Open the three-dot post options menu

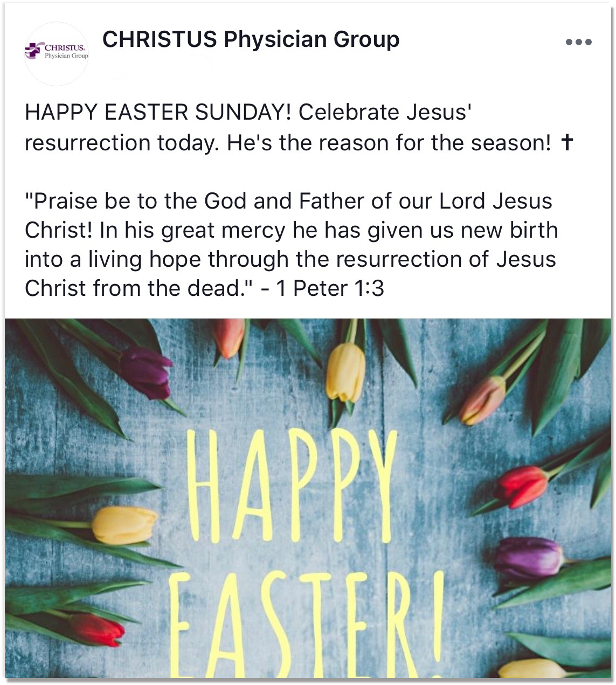pos(579,42)
